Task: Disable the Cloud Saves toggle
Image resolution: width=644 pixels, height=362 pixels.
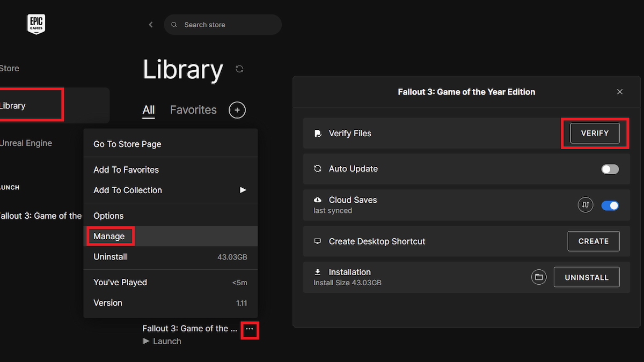Action: click(x=610, y=205)
